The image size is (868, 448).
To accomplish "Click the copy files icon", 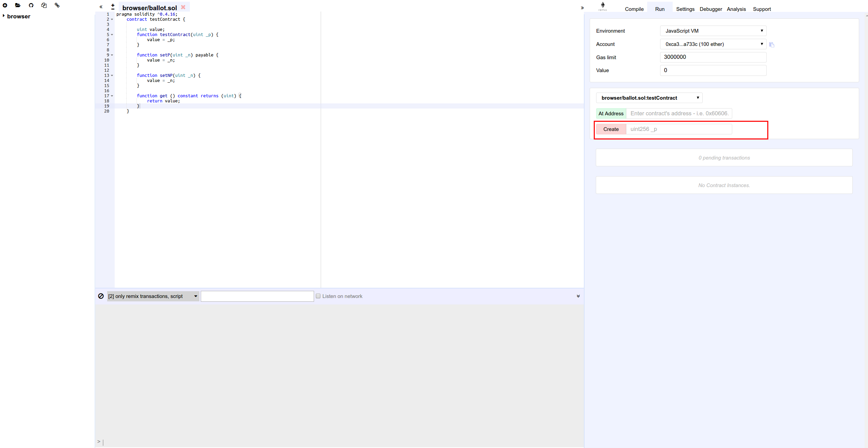I will click(x=44, y=5).
